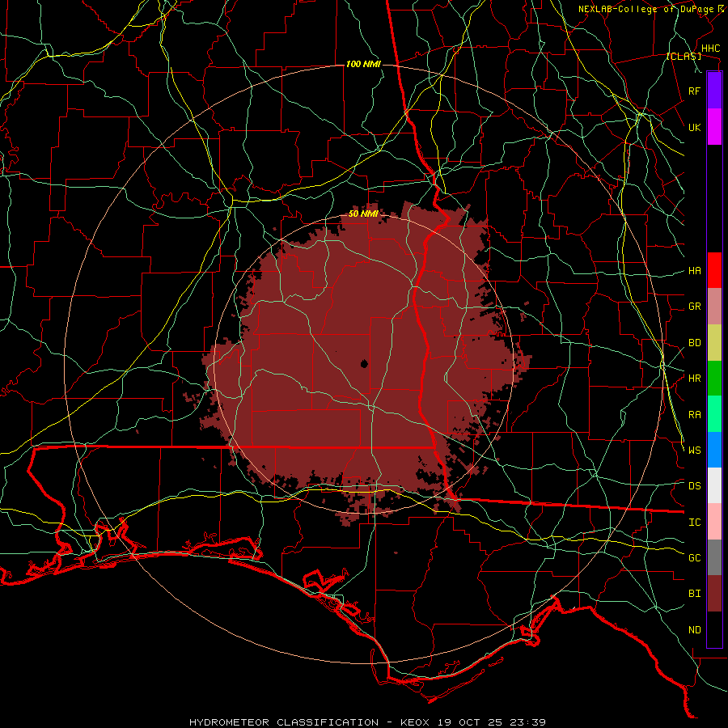Click the NEXLAB-College of DuPage credit text
Viewport: 728px width, 728px height.
click(x=645, y=9)
